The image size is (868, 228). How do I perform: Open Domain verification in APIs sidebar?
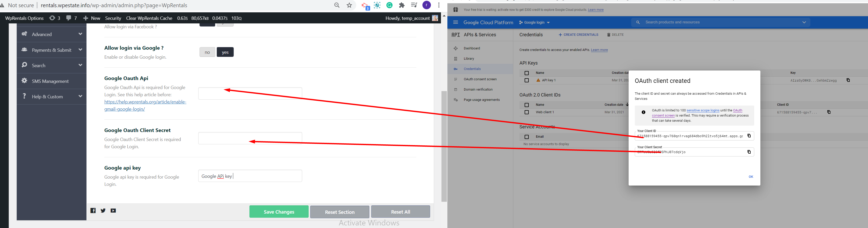(478, 90)
